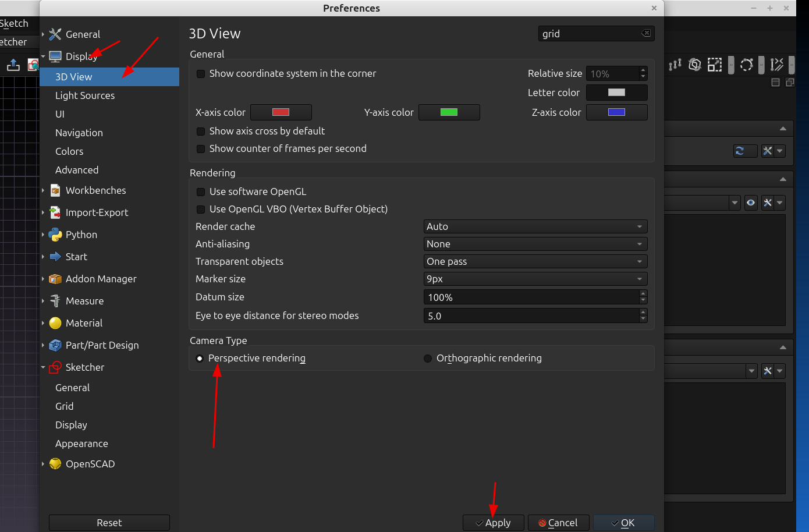Change the Letter color swatch
Viewport: 809px width, 532px height.
click(617, 93)
